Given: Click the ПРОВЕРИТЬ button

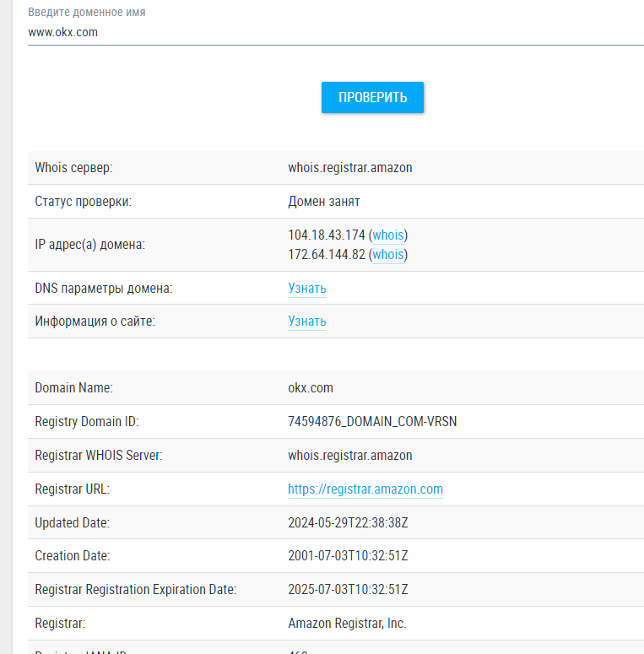Looking at the screenshot, I should click(x=372, y=97).
